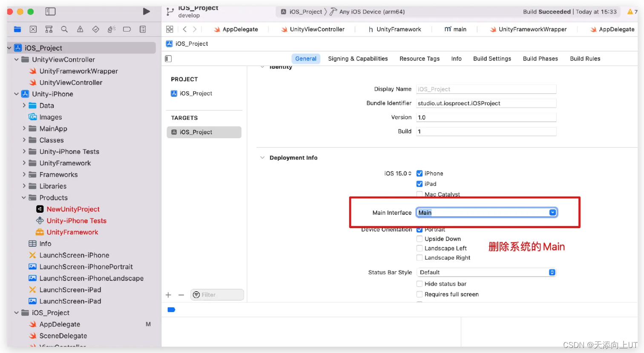The height and width of the screenshot is (353, 644).
Task: Select UnityFrameworkWrapper swift file in navigator
Action: pyautogui.click(x=73, y=71)
